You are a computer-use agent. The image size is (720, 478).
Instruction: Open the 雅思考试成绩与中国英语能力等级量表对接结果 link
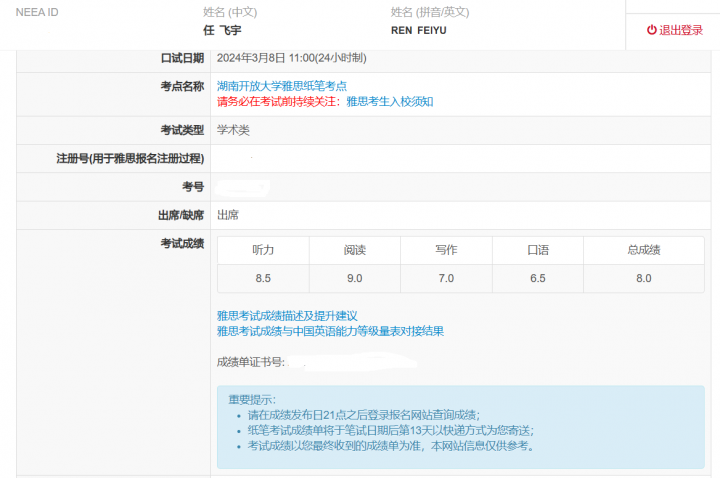click(x=330, y=330)
